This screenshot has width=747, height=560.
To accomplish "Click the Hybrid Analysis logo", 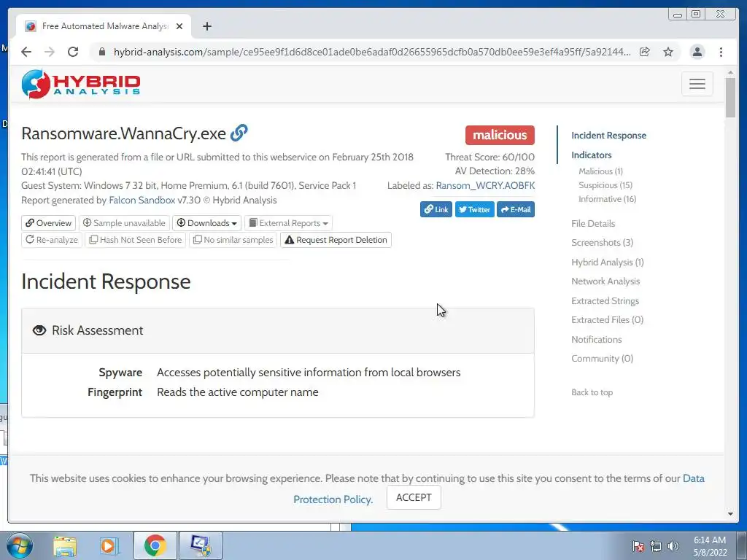I will [81, 85].
